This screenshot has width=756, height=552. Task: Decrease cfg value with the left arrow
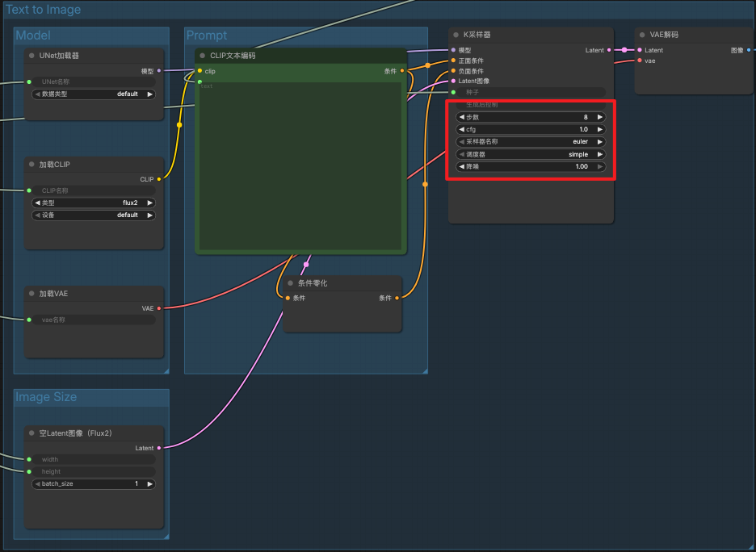[461, 129]
